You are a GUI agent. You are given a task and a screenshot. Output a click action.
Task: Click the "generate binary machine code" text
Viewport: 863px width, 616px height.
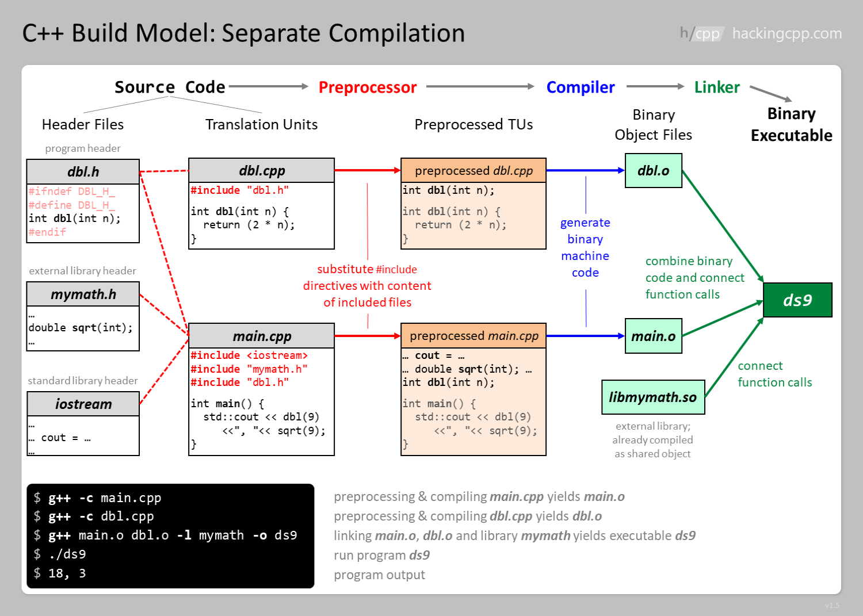coord(585,247)
